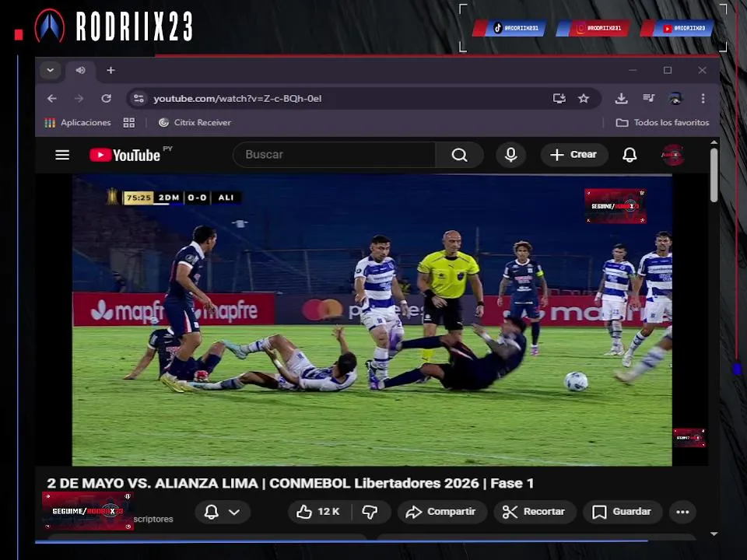Open YouTube account avatar menu
The width and height of the screenshot is (747, 560).
(672, 155)
